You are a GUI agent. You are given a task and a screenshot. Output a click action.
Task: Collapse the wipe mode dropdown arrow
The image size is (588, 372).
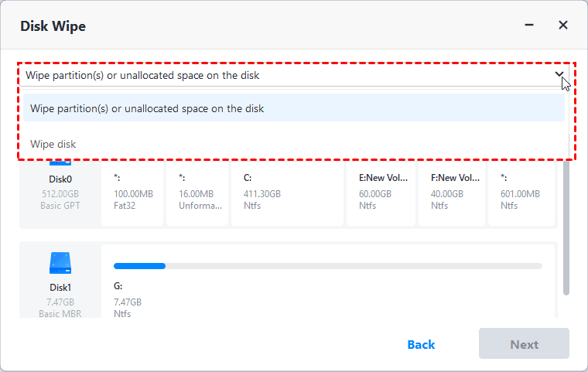(559, 75)
